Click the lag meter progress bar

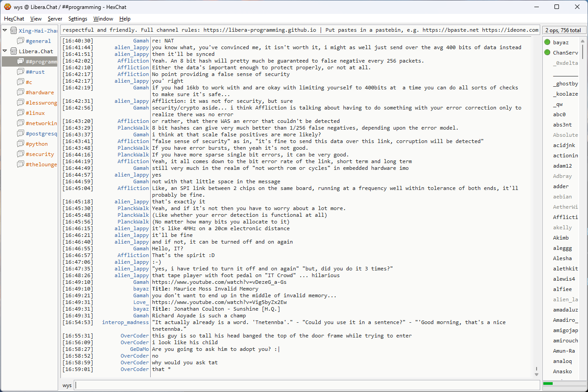563,384
